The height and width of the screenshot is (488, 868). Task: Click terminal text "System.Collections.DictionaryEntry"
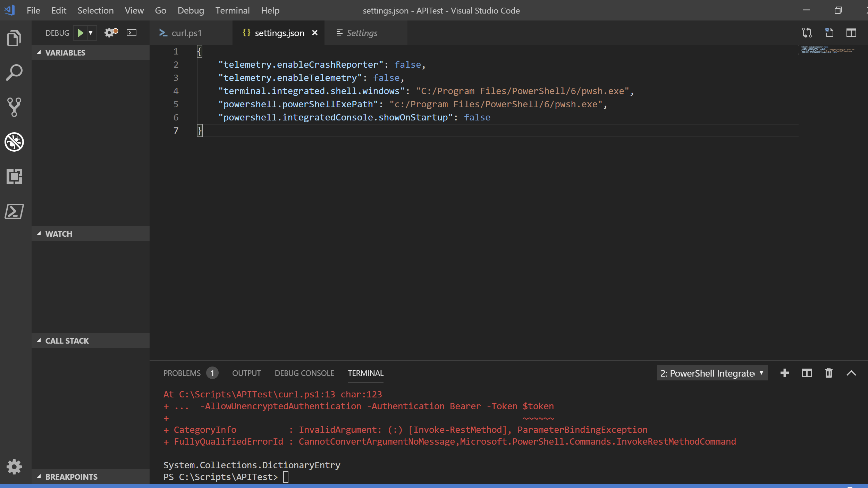click(252, 465)
